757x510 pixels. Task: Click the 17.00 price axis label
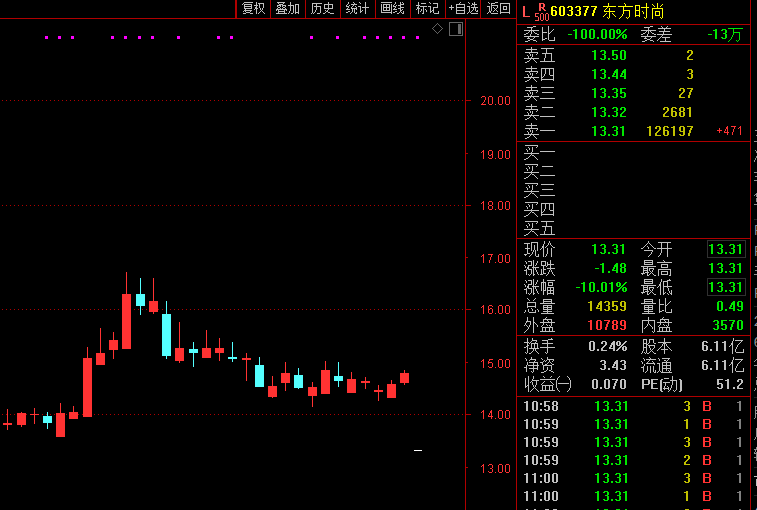point(495,259)
